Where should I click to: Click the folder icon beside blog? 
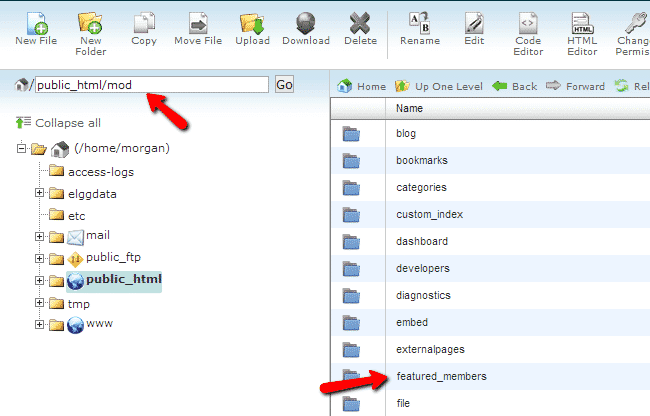pyautogui.click(x=351, y=134)
